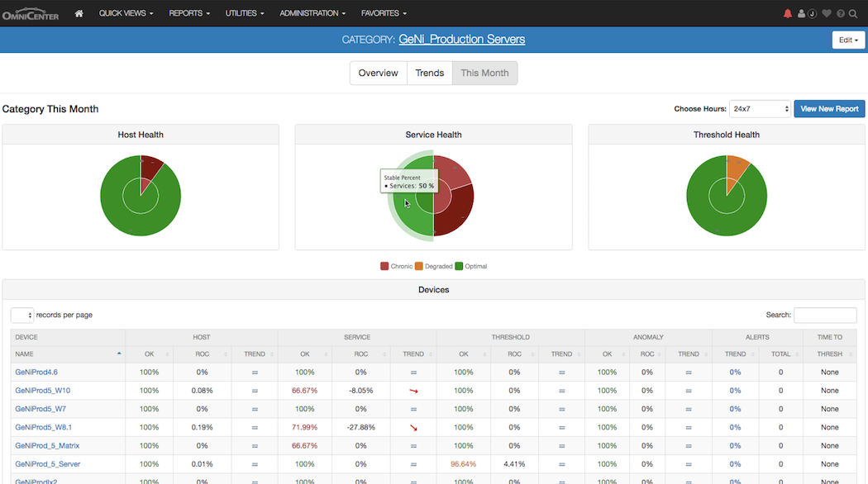Click the circled J badge icon
868x484 pixels.
[812, 13]
